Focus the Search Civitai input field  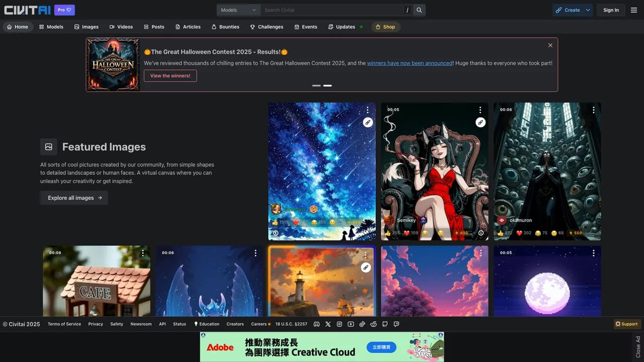(x=332, y=10)
